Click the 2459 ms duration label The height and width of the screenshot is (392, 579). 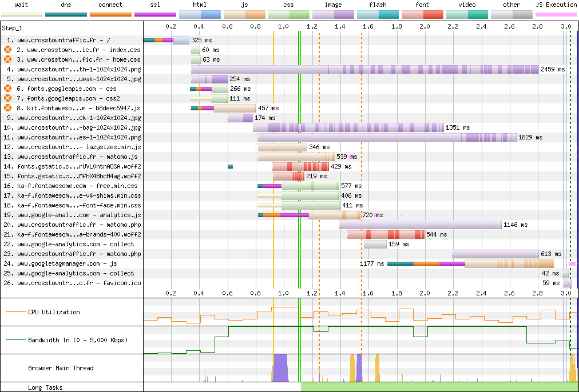click(x=553, y=69)
